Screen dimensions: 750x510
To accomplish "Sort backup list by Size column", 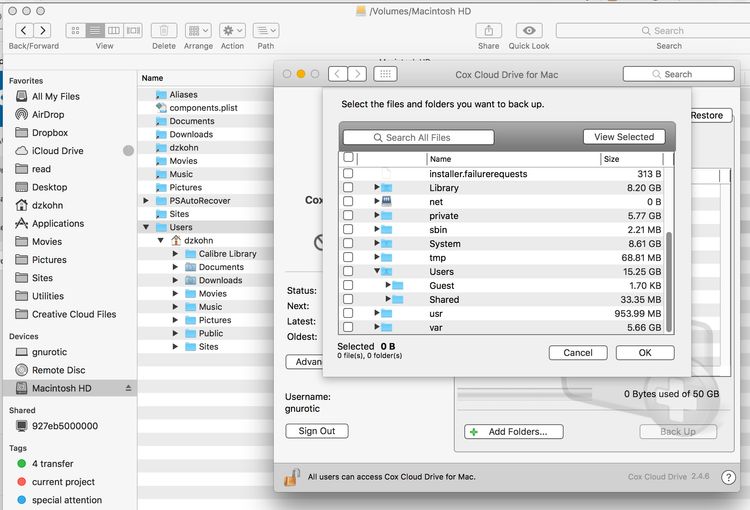I will pyautogui.click(x=631, y=159).
